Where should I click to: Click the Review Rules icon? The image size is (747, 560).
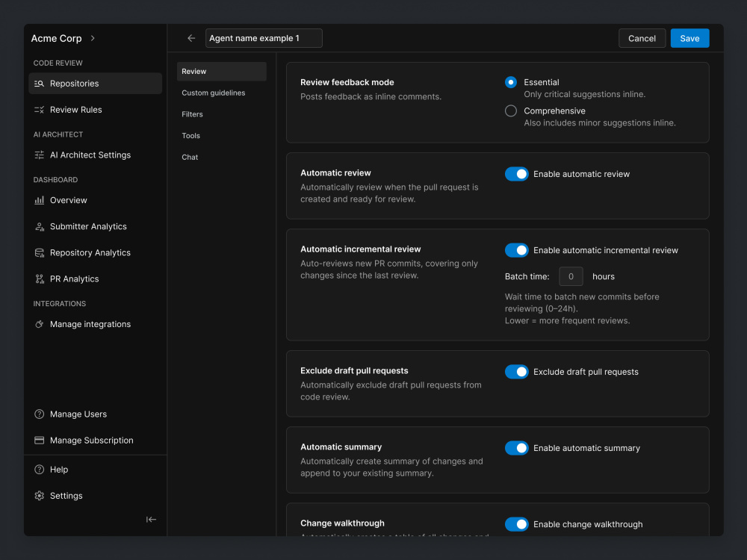pos(39,110)
